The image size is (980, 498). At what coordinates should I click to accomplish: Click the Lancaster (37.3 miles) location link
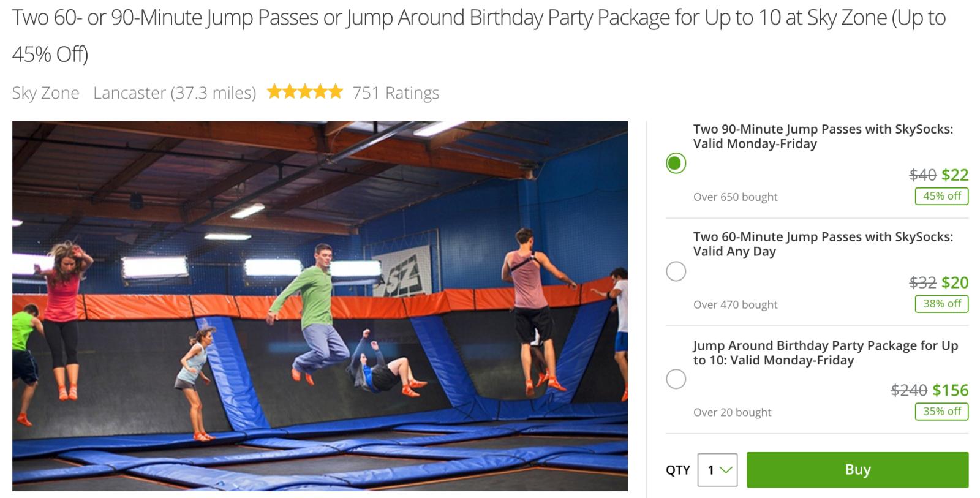(175, 93)
